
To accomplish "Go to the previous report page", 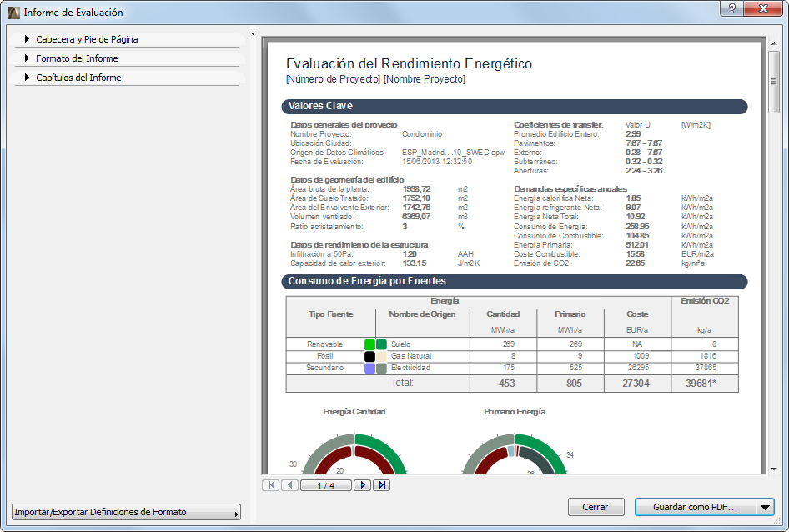I will click(x=289, y=485).
